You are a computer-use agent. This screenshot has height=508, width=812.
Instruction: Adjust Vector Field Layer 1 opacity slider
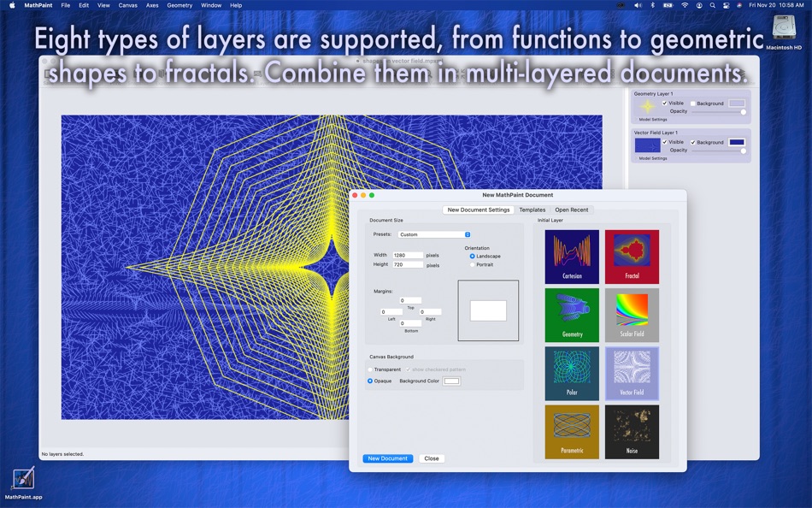point(720,151)
